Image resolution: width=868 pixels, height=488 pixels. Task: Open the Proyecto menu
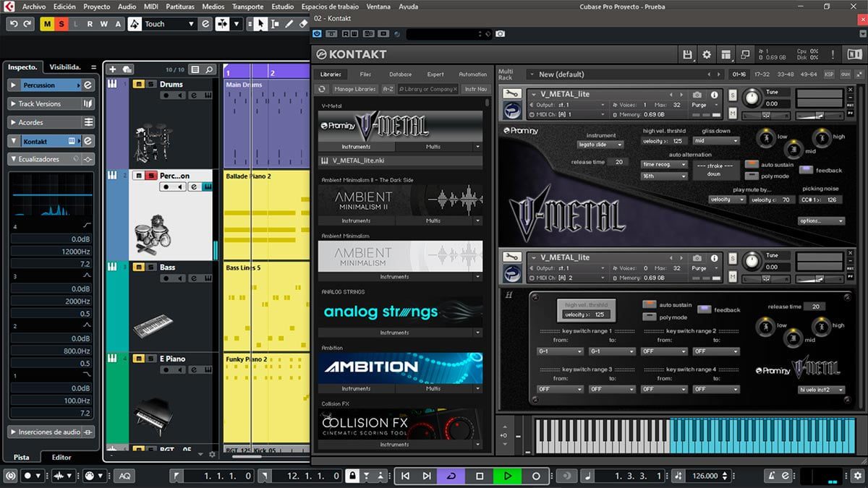click(x=97, y=7)
